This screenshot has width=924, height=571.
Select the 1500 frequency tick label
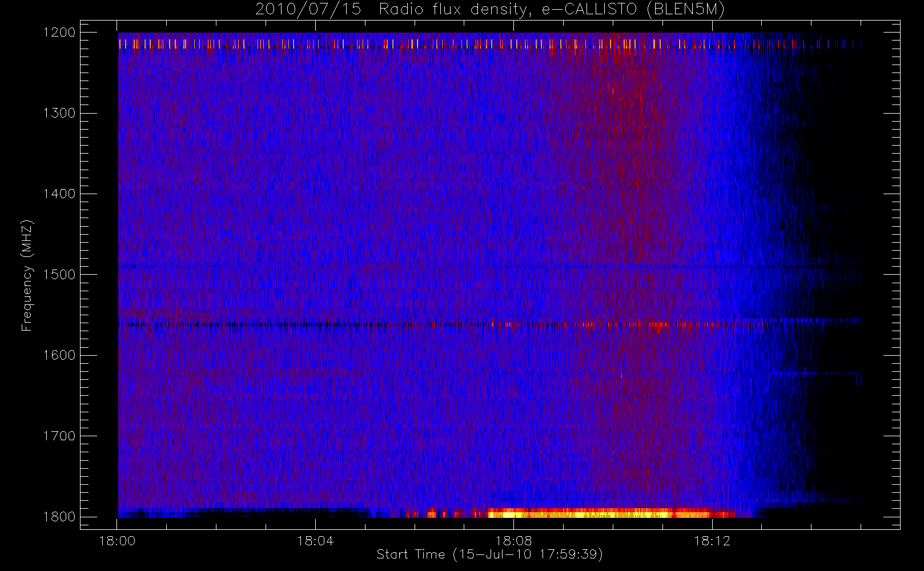tap(59, 275)
